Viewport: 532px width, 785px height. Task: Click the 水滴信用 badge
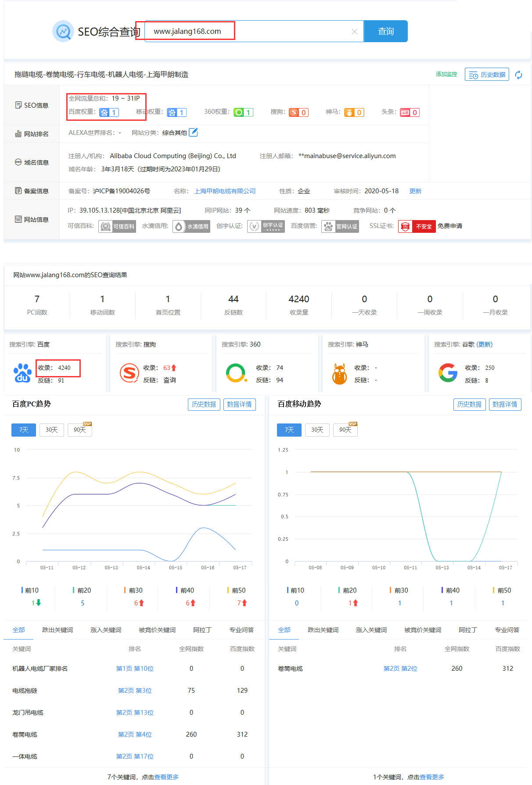(x=191, y=226)
